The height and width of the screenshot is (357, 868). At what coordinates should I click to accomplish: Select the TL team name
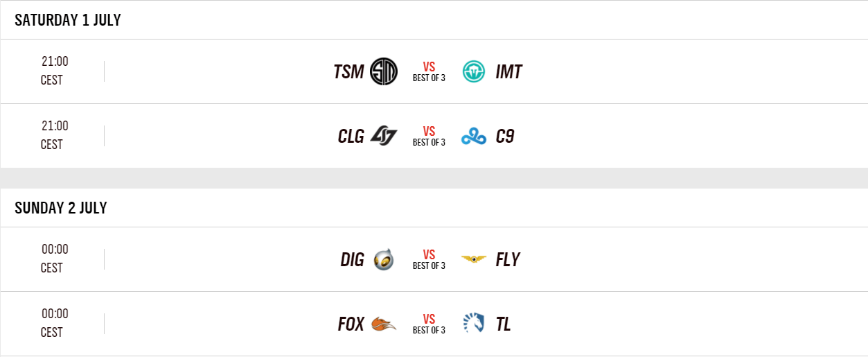coord(503,324)
